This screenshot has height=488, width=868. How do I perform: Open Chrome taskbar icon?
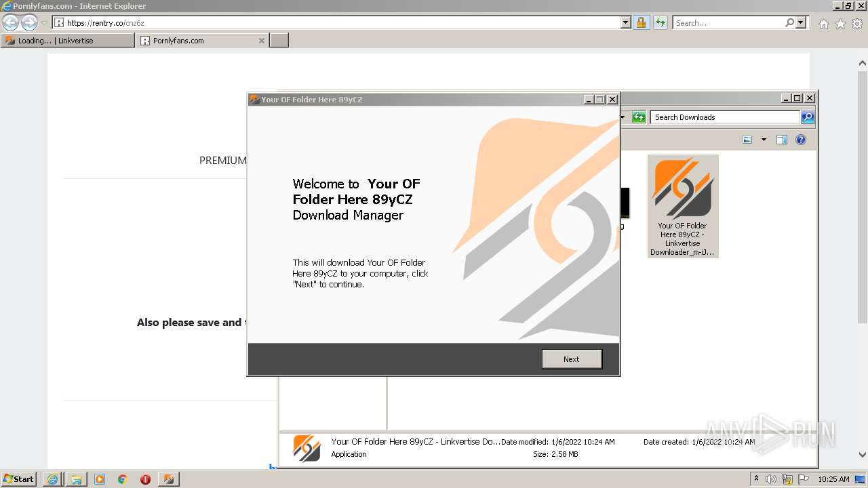[123, 479]
